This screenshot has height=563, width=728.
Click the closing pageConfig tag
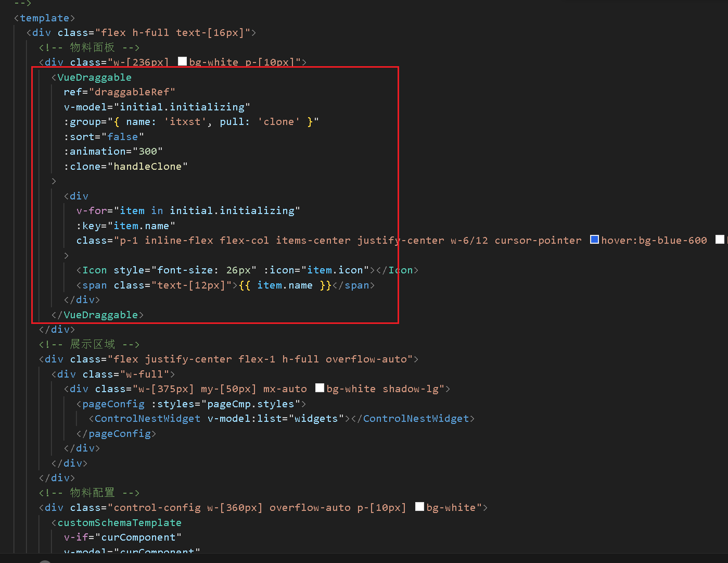pos(117,434)
